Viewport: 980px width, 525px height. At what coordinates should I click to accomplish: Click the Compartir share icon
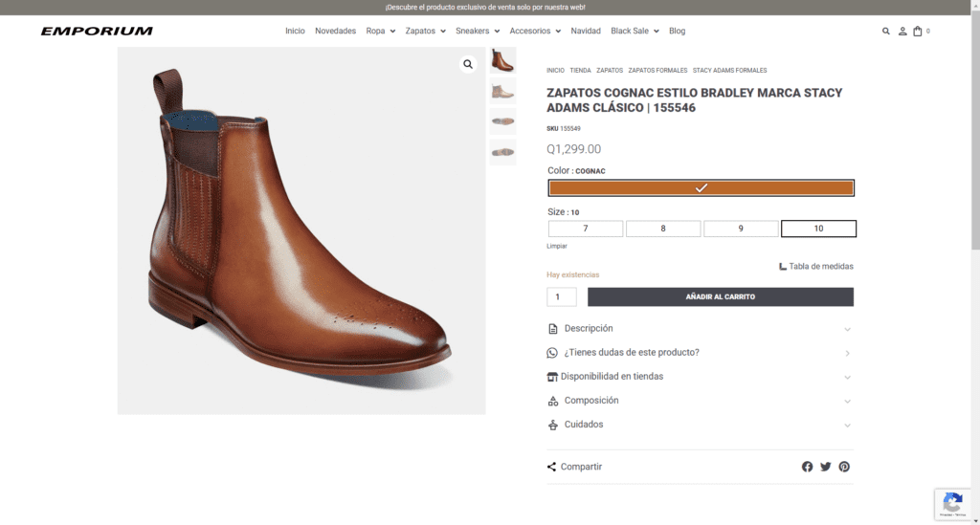point(551,467)
